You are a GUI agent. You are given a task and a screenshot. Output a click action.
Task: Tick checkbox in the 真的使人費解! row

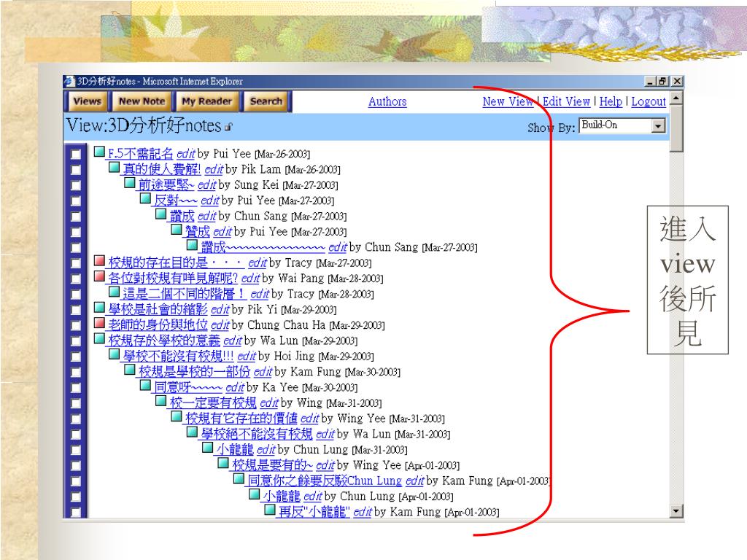(75, 170)
